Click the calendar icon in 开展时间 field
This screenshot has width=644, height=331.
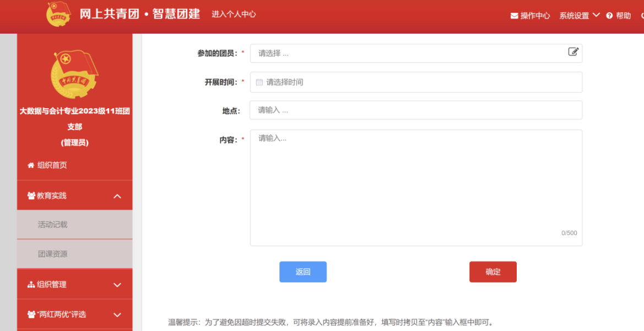(259, 82)
